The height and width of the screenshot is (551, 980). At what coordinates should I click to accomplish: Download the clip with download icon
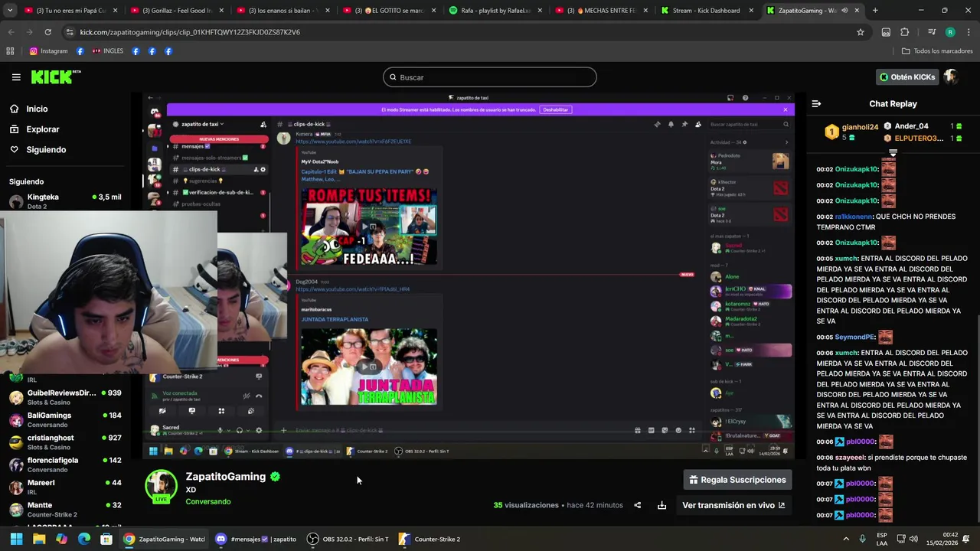661,505
